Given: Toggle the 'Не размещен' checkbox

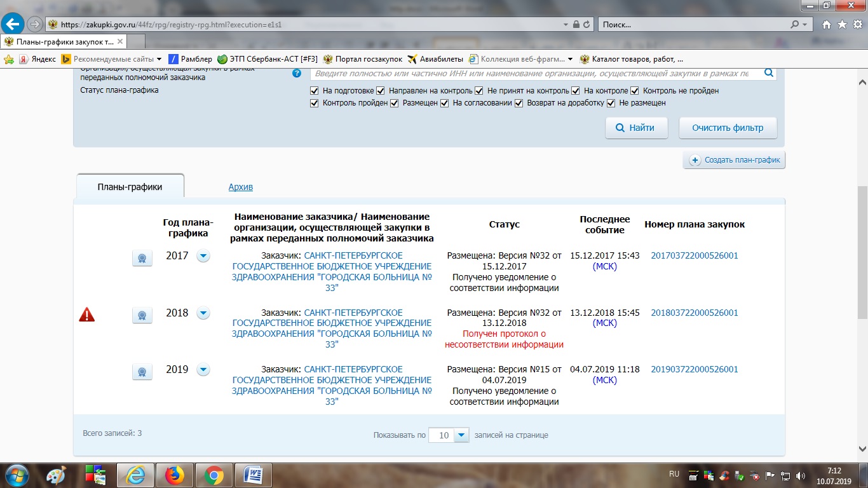Looking at the screenshot, I should click(x=611, y=103).
